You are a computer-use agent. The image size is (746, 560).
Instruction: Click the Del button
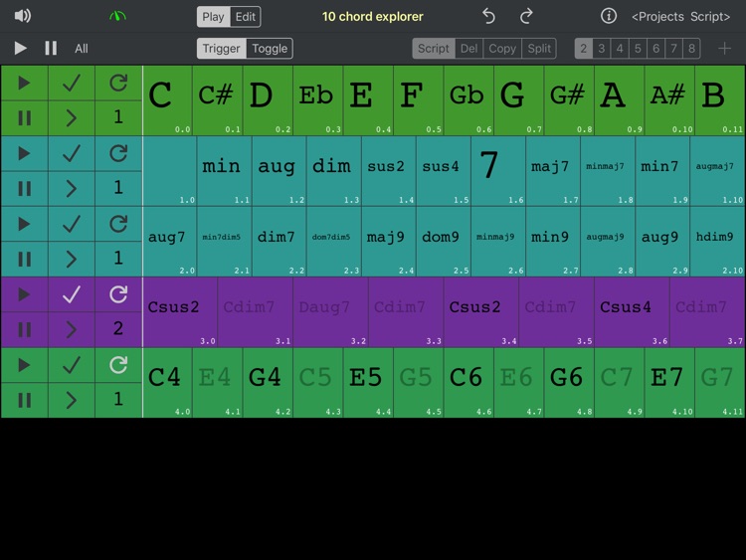point(469,48)
